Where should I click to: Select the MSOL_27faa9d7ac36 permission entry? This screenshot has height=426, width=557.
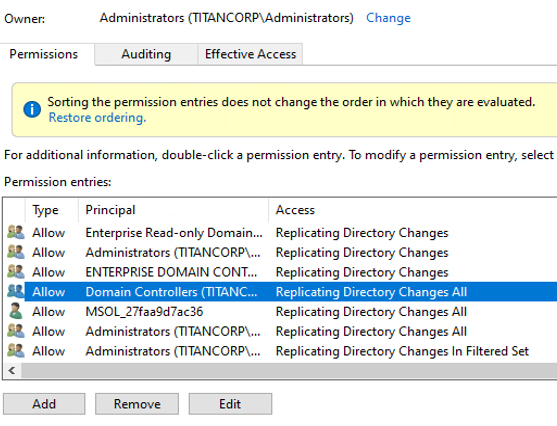282,311
